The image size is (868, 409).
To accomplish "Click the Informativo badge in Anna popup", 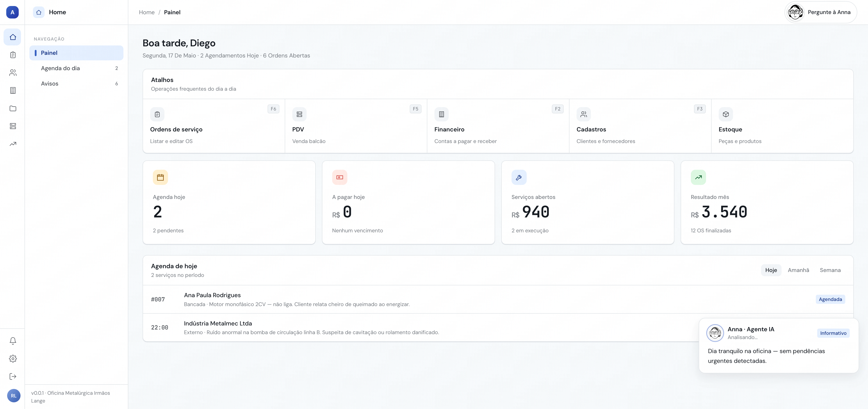I will pos(833,333).
